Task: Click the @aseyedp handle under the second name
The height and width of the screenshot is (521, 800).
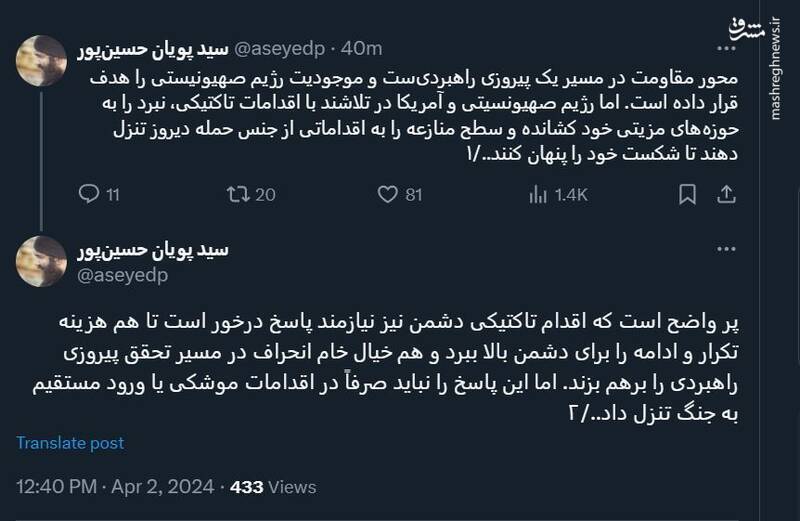Action: click(x=121, y=274)
